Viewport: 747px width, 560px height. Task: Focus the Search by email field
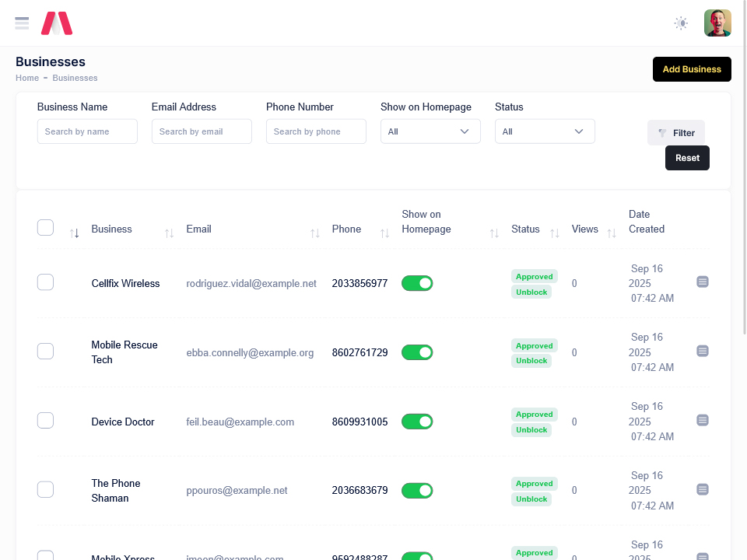[x=202, y=131]
